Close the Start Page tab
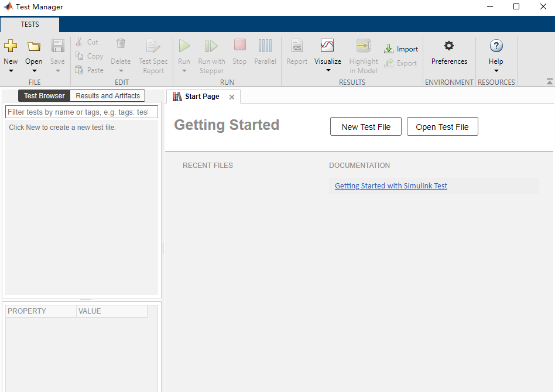 [x=232, y=97]
